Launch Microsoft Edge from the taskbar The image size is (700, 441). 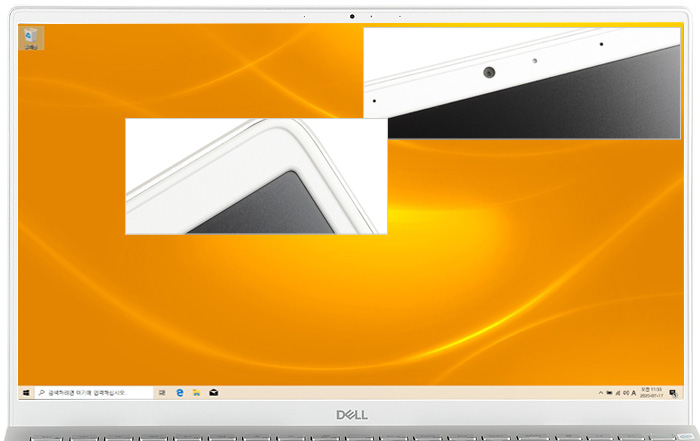coord(180,393)
